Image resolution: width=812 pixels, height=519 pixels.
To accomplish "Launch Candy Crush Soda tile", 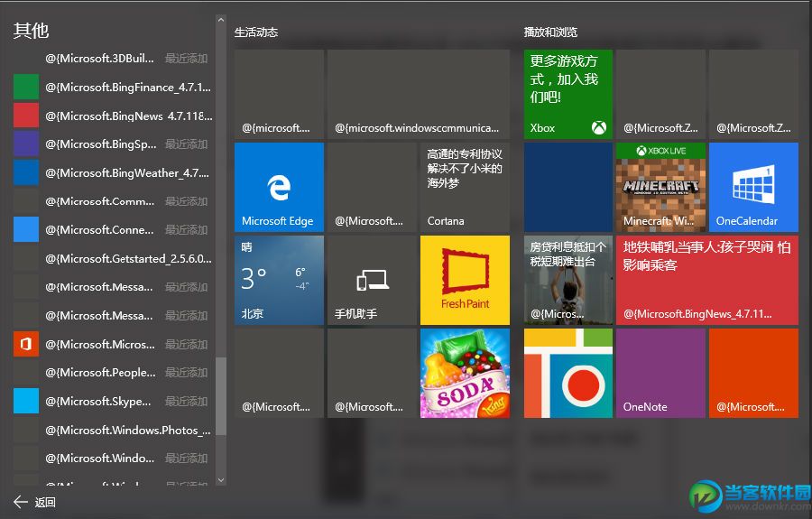I will click(465, 373).
